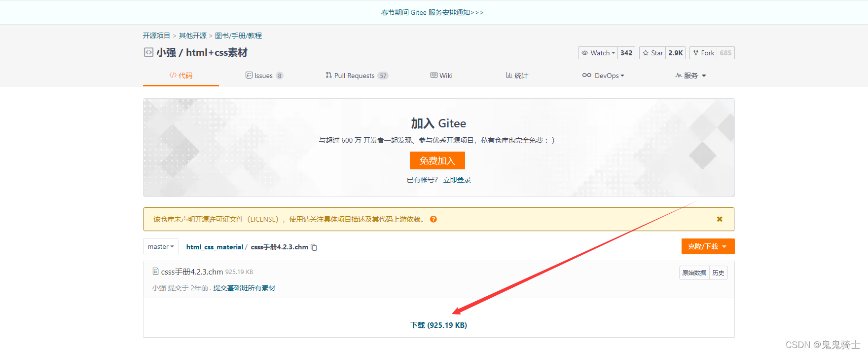Click the question mark help icon in license notice
868x354 pixels.
coord(434,219)
